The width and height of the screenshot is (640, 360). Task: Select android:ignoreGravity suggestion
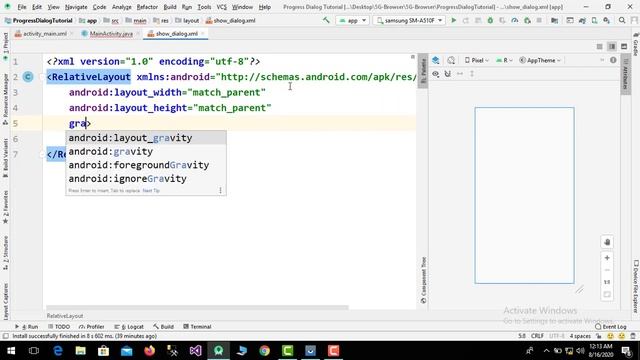click(x=146, y=178)
